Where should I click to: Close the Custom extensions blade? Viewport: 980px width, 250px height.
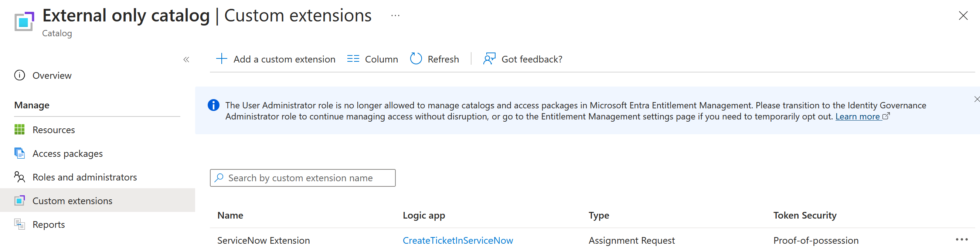[963, 16]
